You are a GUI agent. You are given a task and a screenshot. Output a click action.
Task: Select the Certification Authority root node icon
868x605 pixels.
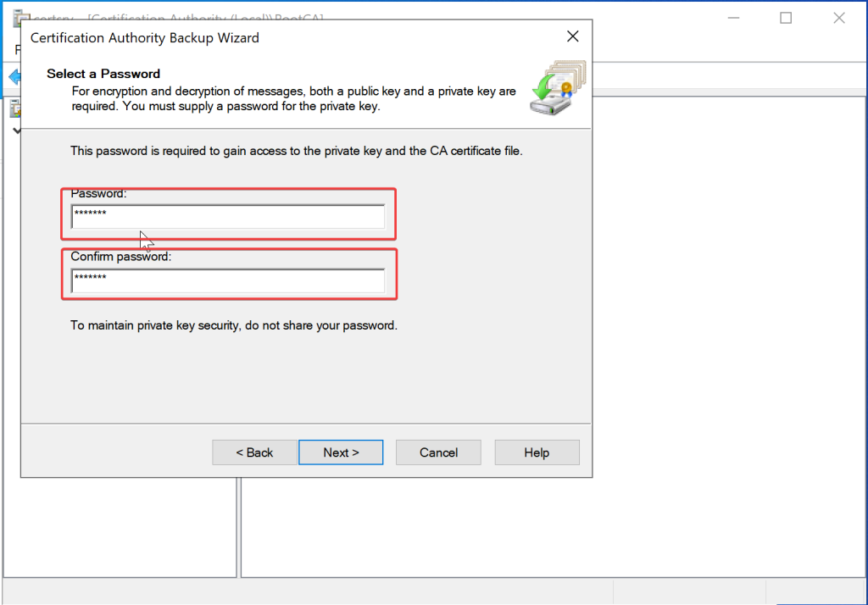[x=14, y=108]
